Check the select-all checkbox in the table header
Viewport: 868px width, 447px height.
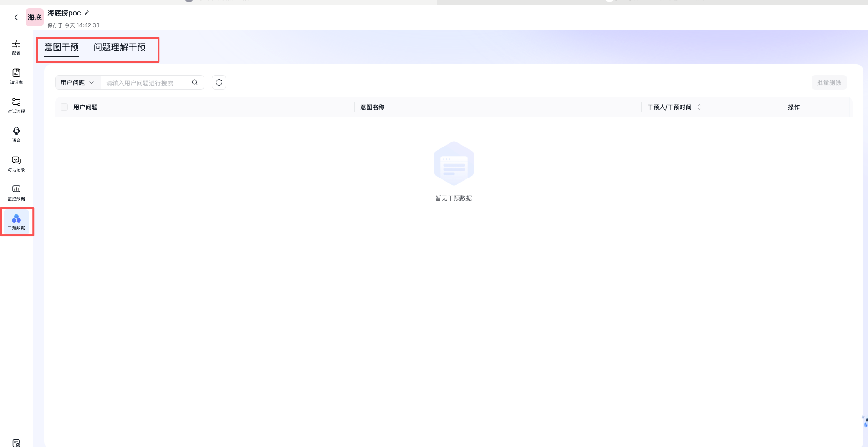(64, 107)
